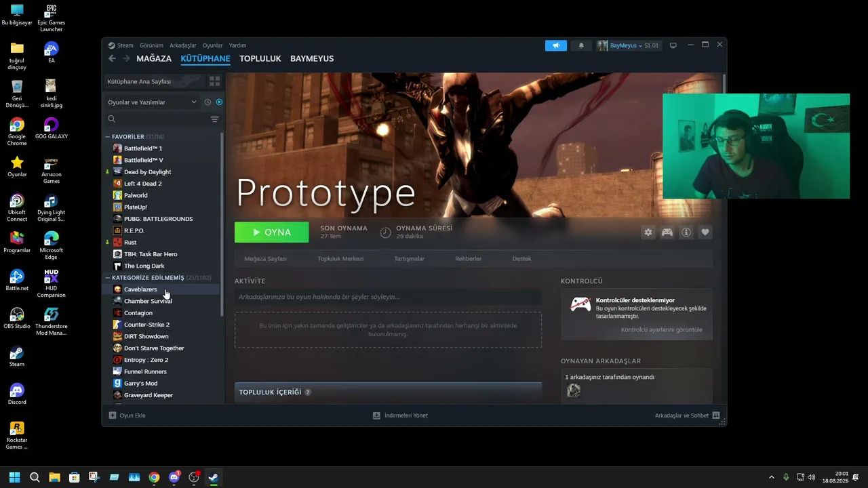Image resolution: width=868 pixels, height=488 pixels.
Task: Click the library search magnifier icon
Action: (x=112, y=119)
